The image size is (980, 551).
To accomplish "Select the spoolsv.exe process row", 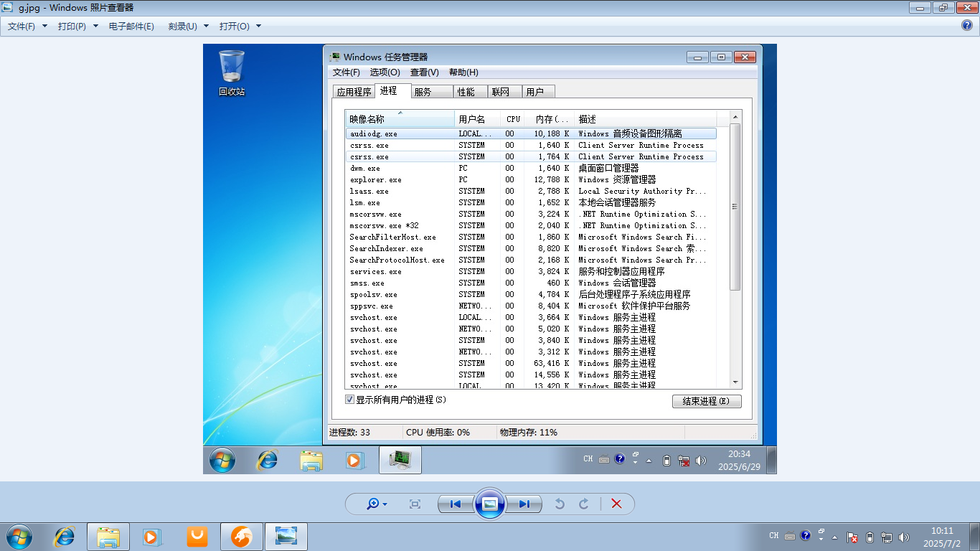I will click(531, 294).
